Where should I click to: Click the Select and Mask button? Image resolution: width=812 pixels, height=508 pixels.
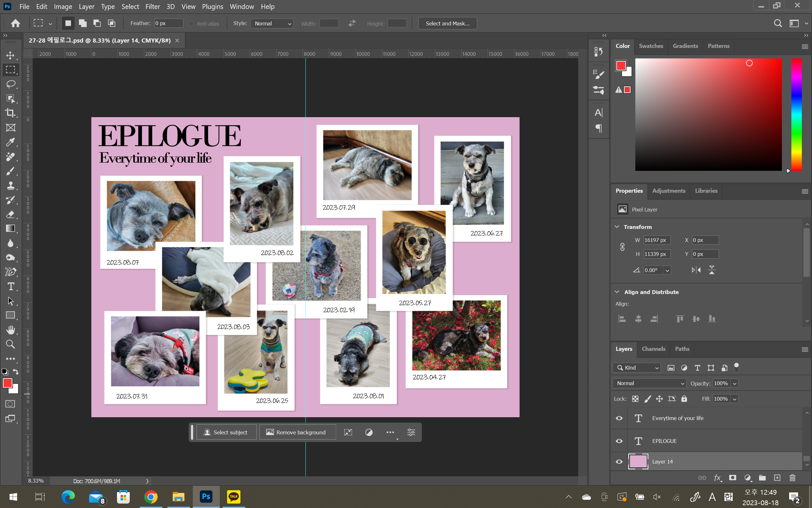tap(447, 23)
